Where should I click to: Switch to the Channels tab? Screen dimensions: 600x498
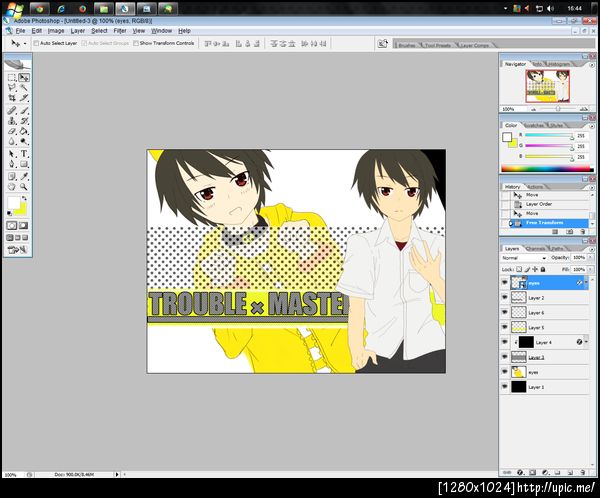coord(535,249)
